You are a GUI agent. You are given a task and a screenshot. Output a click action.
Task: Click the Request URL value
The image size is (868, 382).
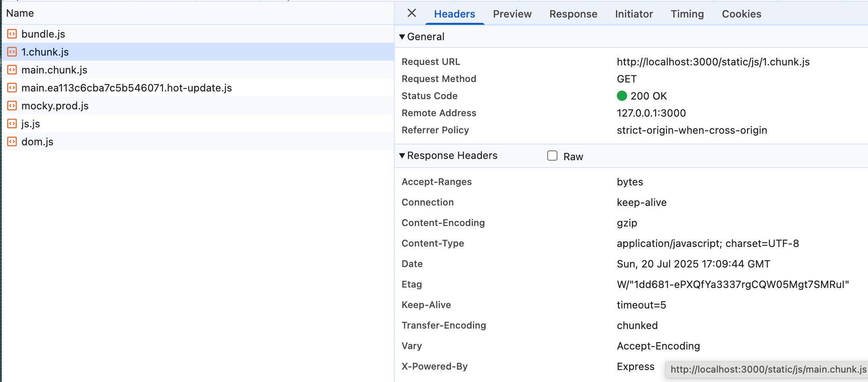coord(713,62)
